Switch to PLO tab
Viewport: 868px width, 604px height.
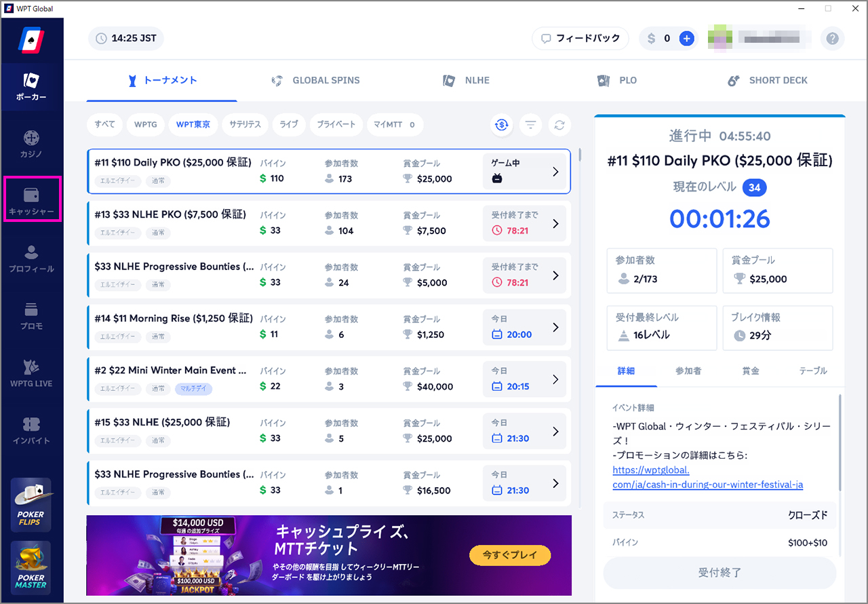tap(617, 80)
